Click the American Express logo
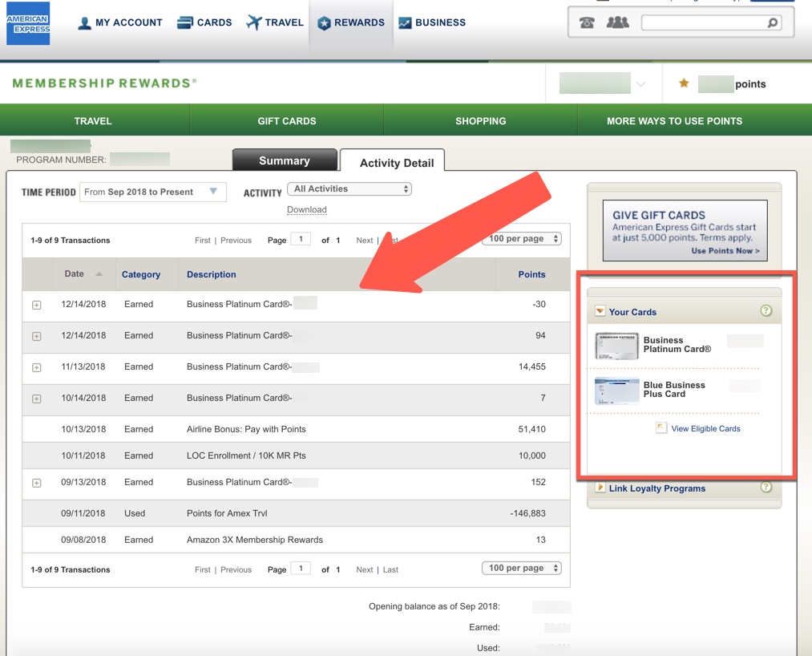 click(x=28, y=23)
